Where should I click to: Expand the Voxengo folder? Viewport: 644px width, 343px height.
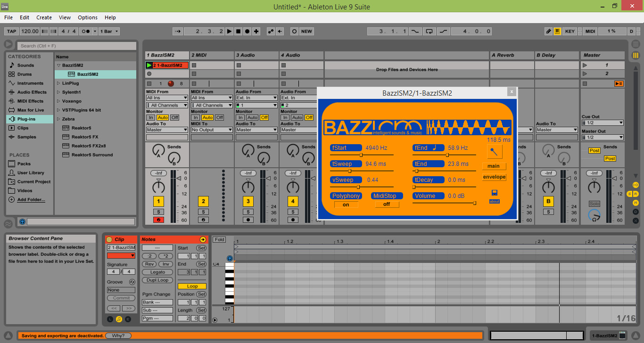pyautogui.click(x=58, y=101)
